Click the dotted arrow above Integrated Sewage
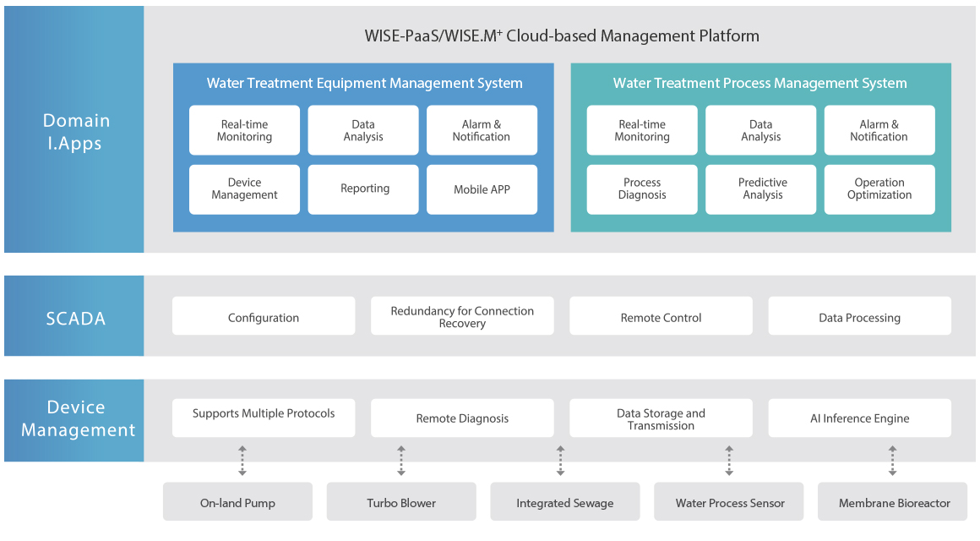 click(561, 461)
